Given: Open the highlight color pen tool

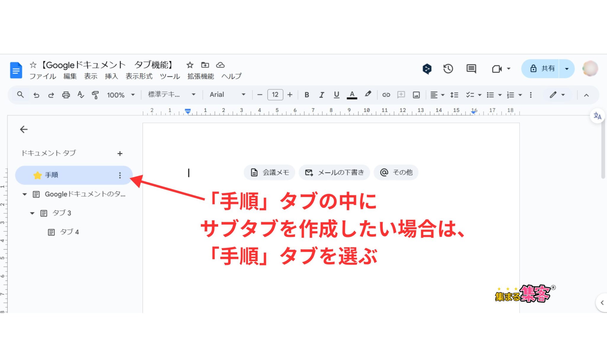Looking at the screenshot, I should (368, 94).
